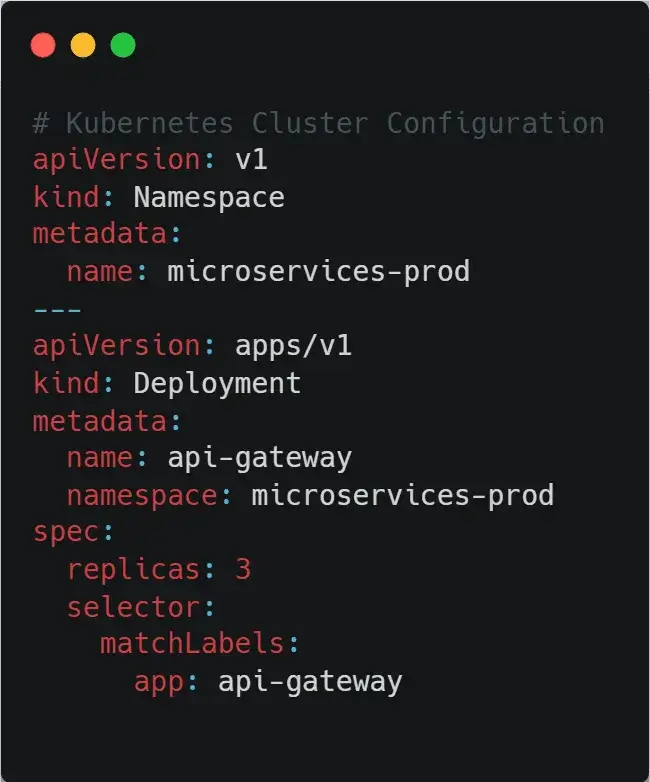Click the value 'v1' after first apiVersion
The height and width of the screenshot is (782, 650).
(251, 160)
